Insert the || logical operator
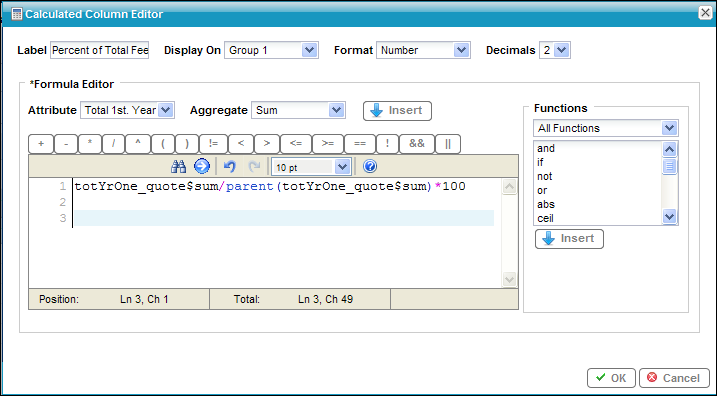The width and height of the screenshot is (717, 396). (448, 144)
